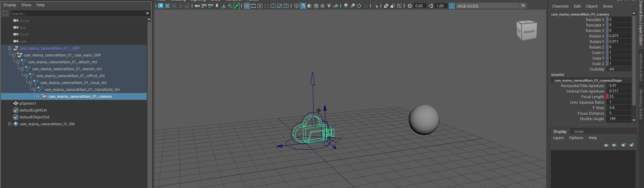Toggle Shadows sphere icon

point(336,6)
